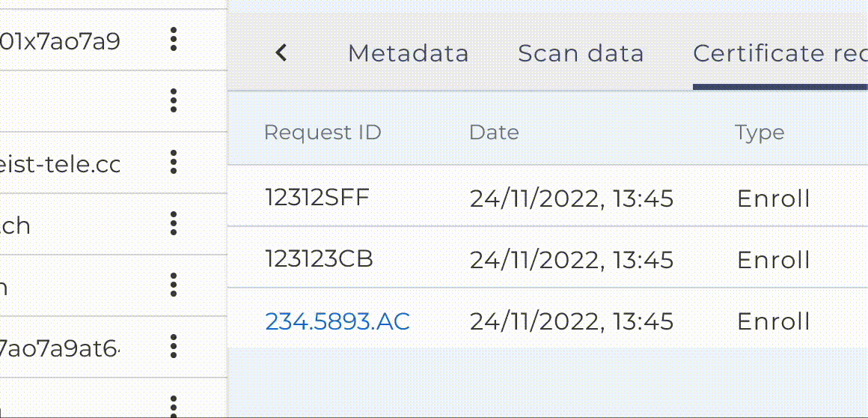Open the three-dot menu for 01x7ao7a9
The height and width of the screenshot is (418, 868).
(x=174, y=39)
